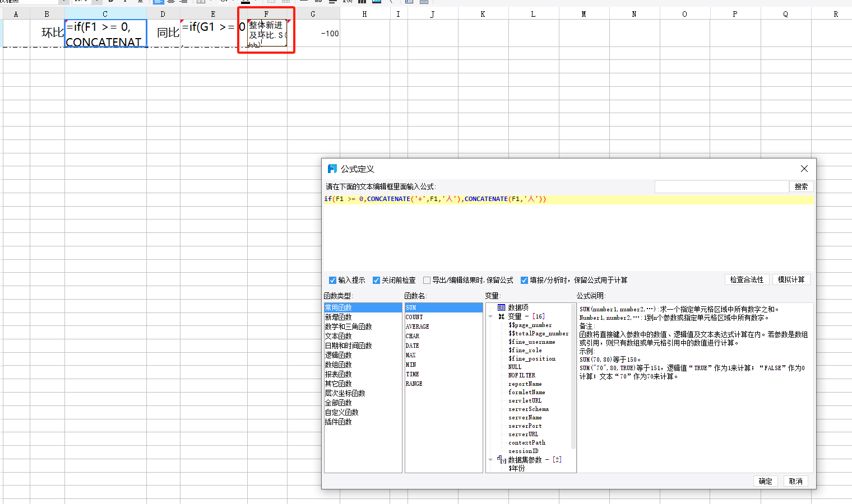
Task: Enable 导出/编辑结果时,保留公式 checkbox
Action: click(x=427, y=280)
